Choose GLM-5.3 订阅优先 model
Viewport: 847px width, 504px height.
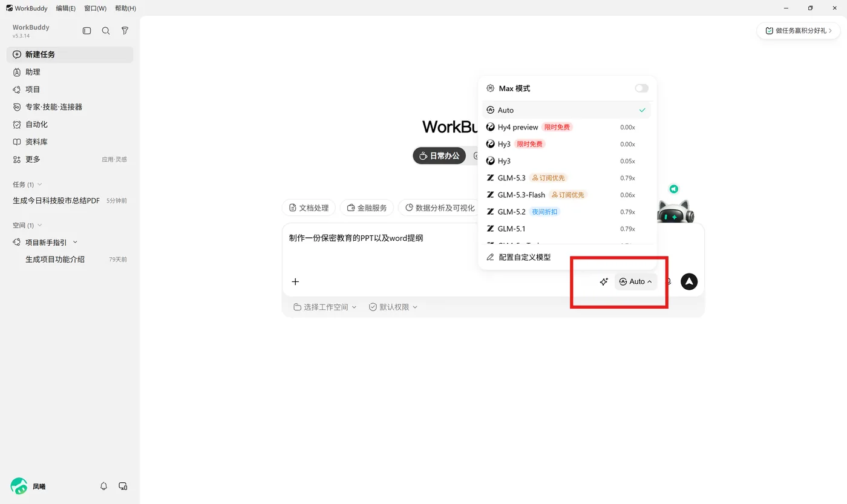click(x=567, y=178)
